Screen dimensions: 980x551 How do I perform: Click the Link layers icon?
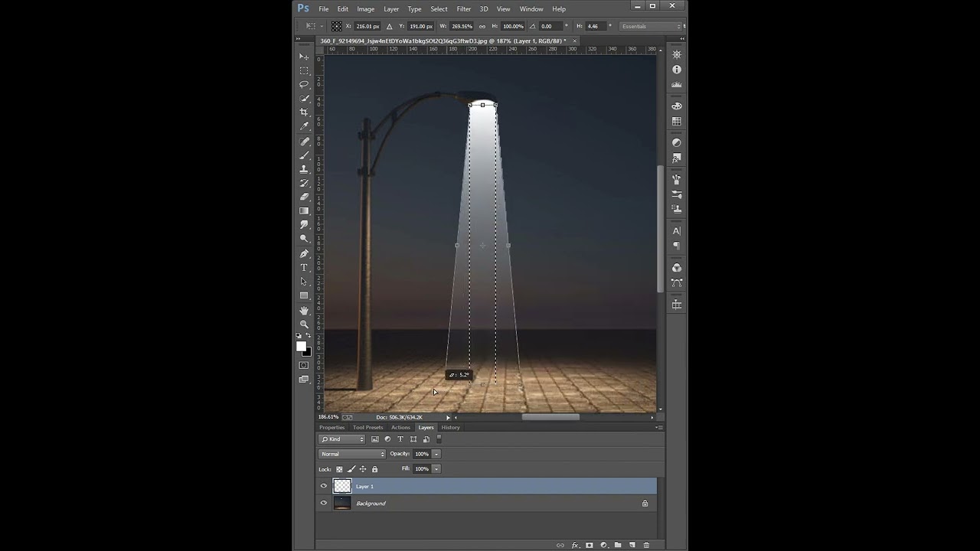coord(560,545)
